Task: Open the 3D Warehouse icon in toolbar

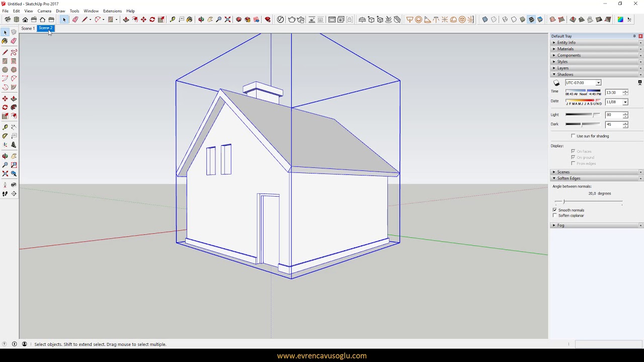Action: point(239,20)
